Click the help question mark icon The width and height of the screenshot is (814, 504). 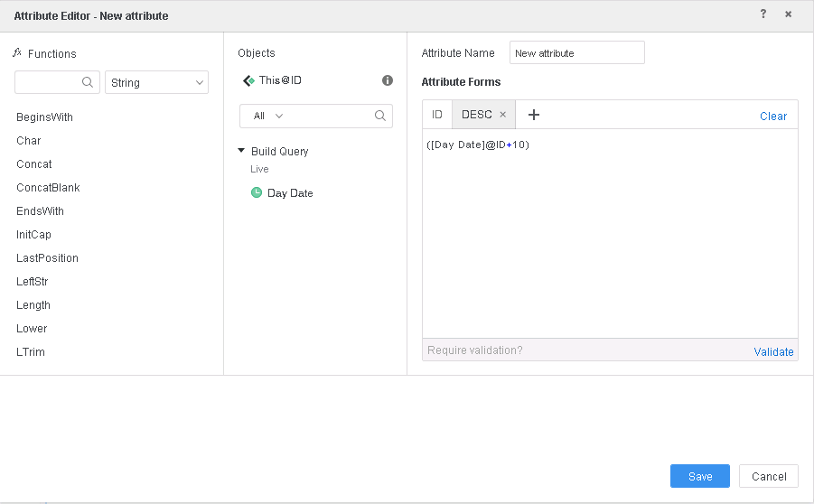tap(763, 14)
